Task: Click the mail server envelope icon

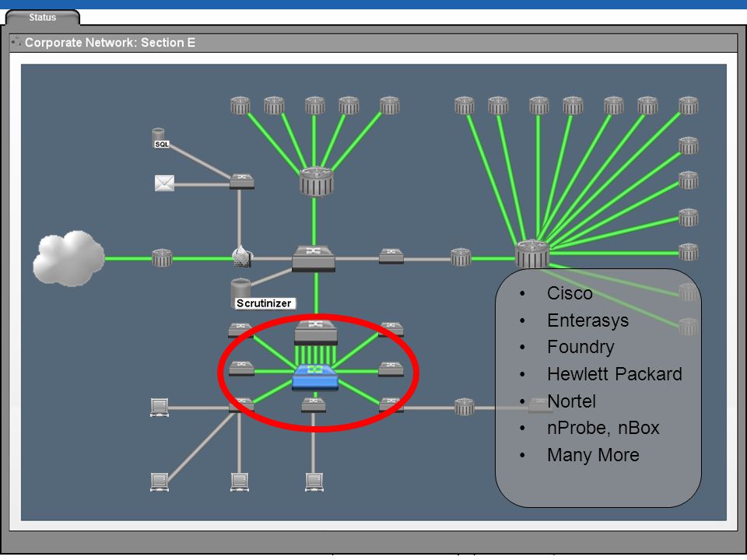Action: click(x=164, y=184)
